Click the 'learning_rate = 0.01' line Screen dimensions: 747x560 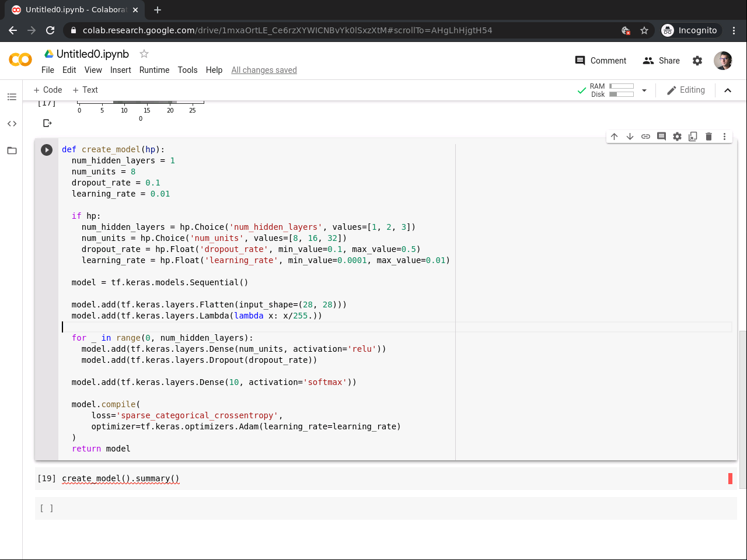click(121, 194)
